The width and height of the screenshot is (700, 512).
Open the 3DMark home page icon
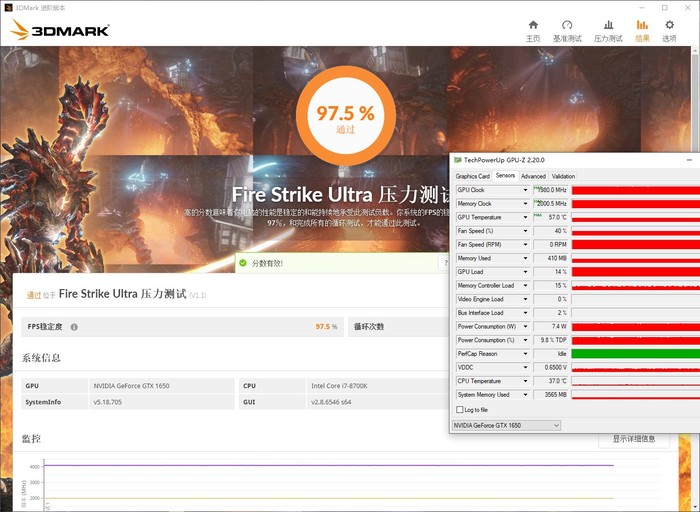click(x=533, y=25)
